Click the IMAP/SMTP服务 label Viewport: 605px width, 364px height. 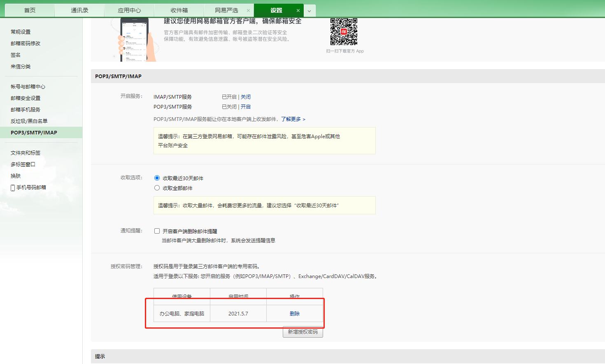[x=173, y=97]
